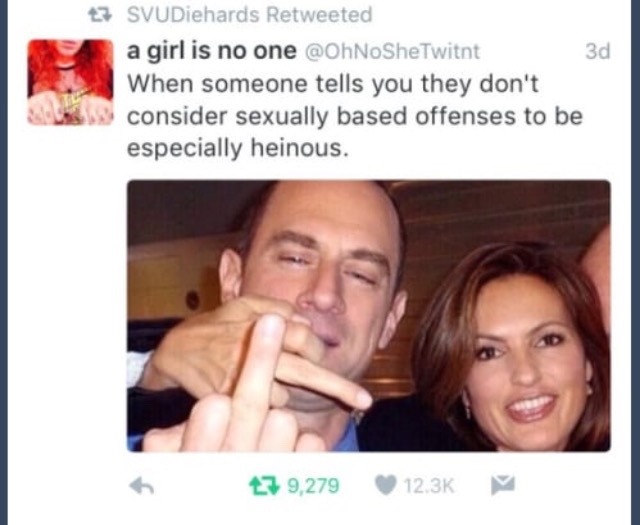
Task: Open direct message via the envelope icon
Action: pyautogui.click(x=502, y=485)
